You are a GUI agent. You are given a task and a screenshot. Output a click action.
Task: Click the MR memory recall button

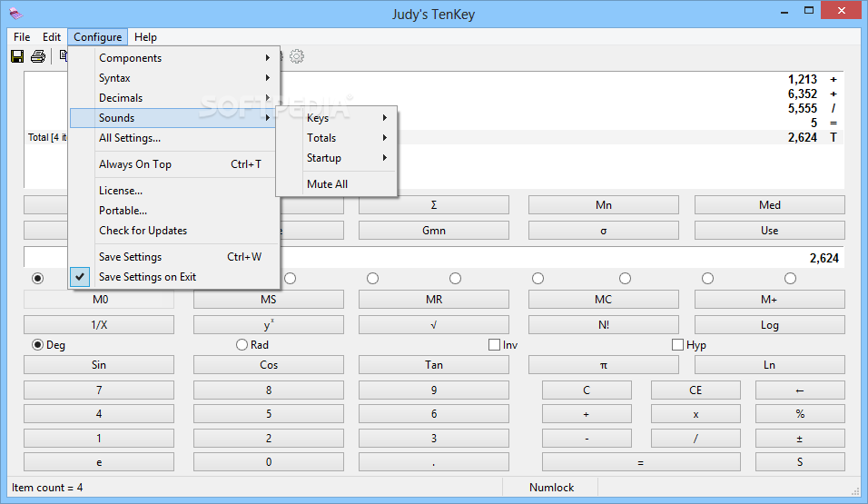tap(434, 300)
